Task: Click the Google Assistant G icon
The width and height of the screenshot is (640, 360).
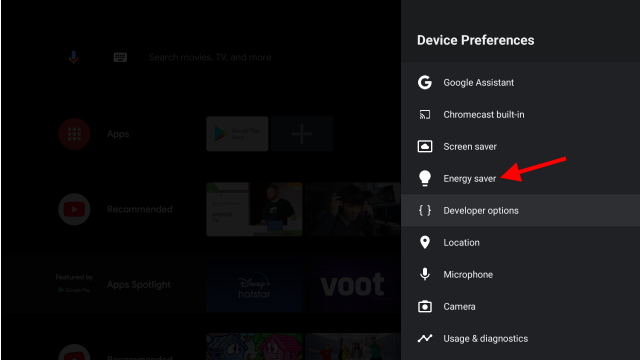Action: coord(424,82)
